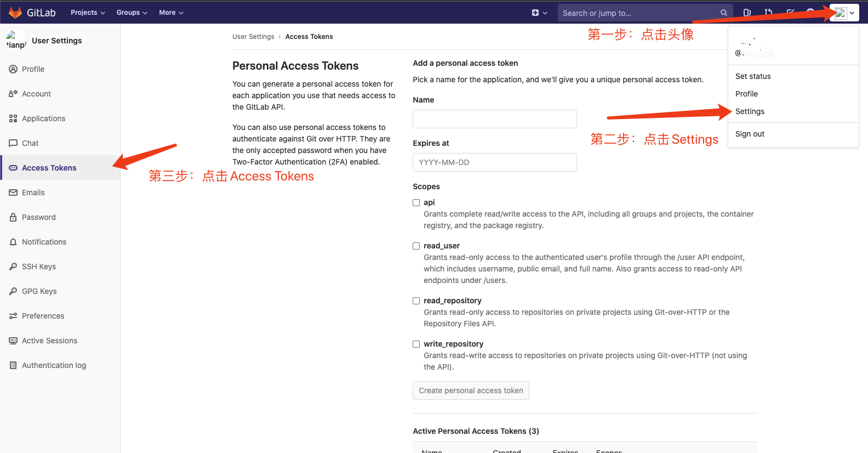Open the Merge requests icon in navbar
The width and height of the screenshot is (868, 453).
(769, 13)
